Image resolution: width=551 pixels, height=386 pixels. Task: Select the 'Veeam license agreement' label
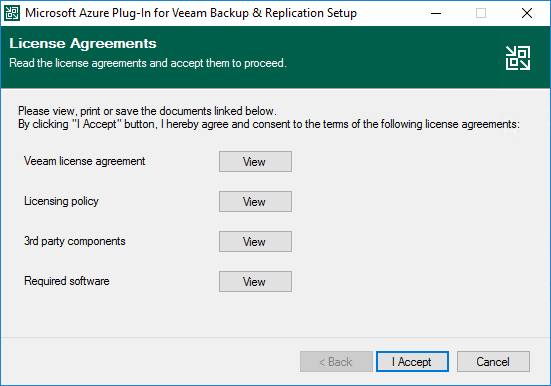point(84,161)
